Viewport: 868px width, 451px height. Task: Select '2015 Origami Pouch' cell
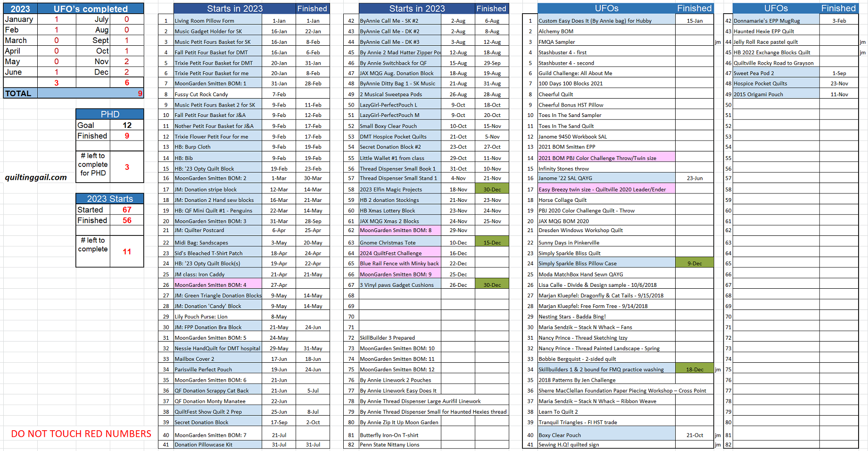pos(776,94)
